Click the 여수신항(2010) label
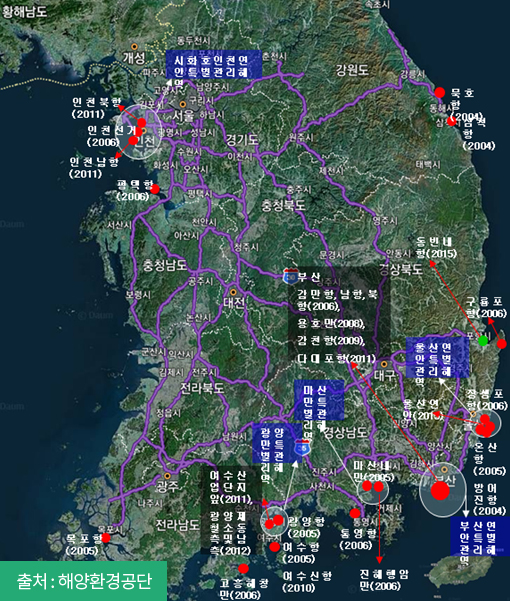This screenshot has height=601, width=510. coord(307,581)
